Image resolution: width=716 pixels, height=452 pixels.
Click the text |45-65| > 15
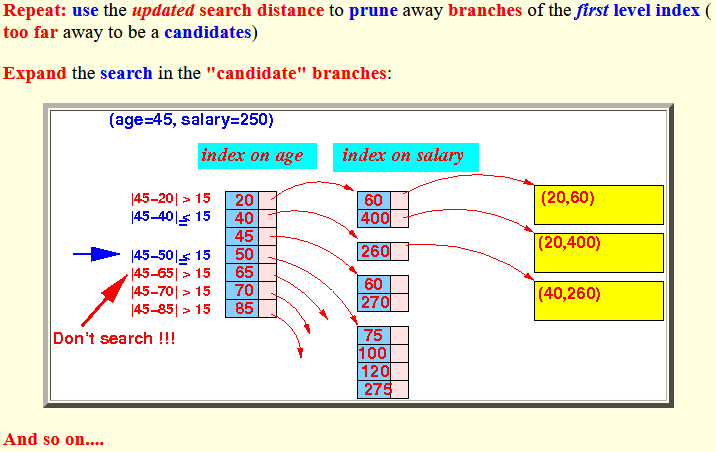(x=171, y=273)
